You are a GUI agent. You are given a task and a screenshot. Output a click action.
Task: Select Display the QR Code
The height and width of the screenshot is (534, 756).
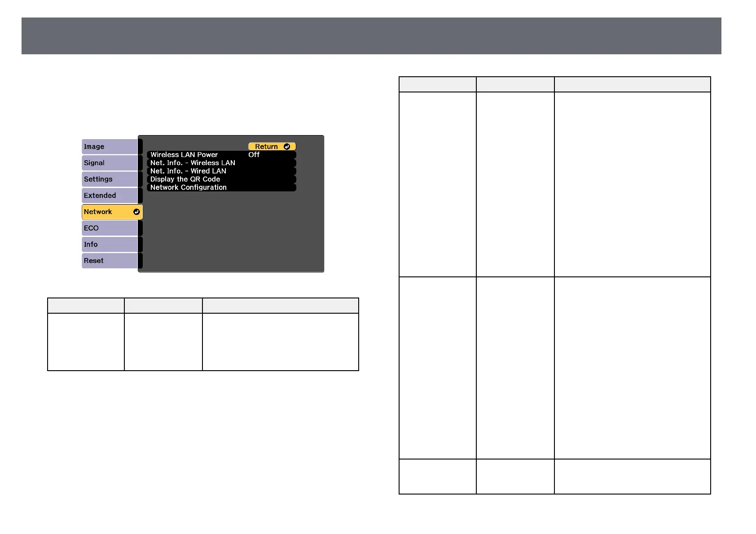pyautogui.click(x=221, y=179)
